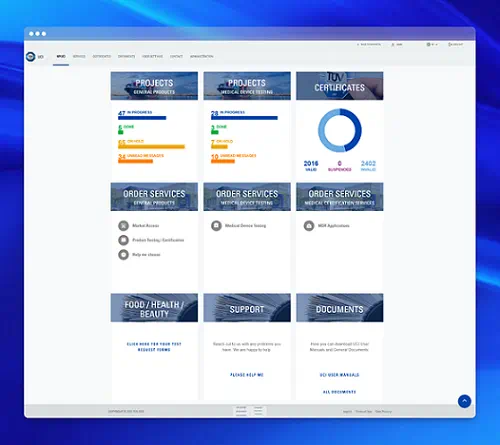Open the User Settings nav tab
The image size is (500, 445).
(x=152, y=56)
